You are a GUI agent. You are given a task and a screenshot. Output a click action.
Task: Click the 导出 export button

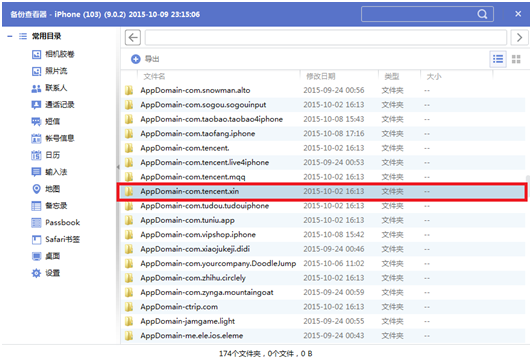click(x=145, y=59)
